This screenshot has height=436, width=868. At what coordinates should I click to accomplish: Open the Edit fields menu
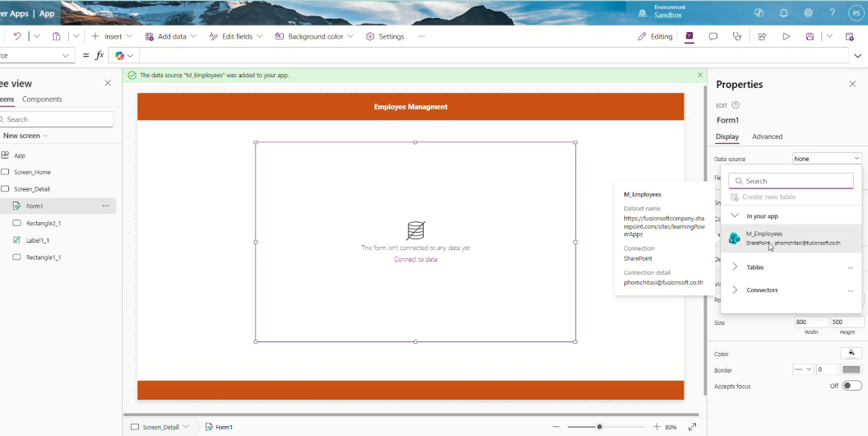click(235, 36)
